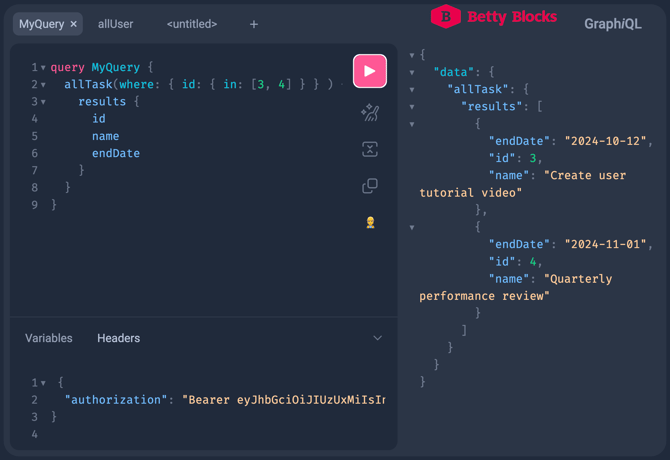The height and width of the screenshot is (460, 670).
Task: Collapse the root brace in response
Action: (412, 55)
